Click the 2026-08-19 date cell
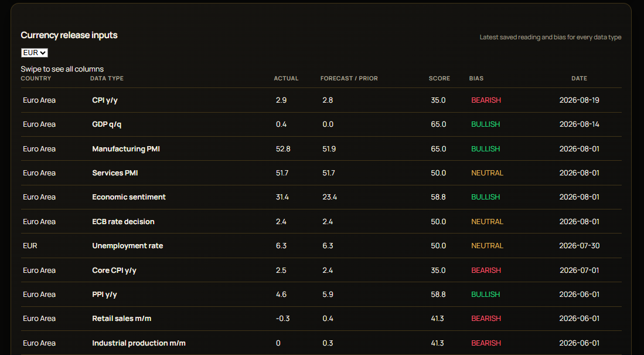Screen dimensions: 644x355 click(579, 100)
